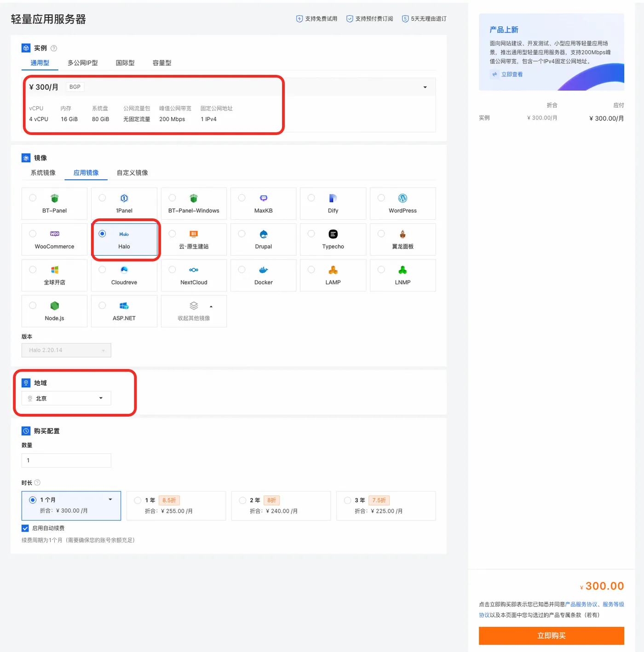Select the WordPress radio button

coord(381,198)
